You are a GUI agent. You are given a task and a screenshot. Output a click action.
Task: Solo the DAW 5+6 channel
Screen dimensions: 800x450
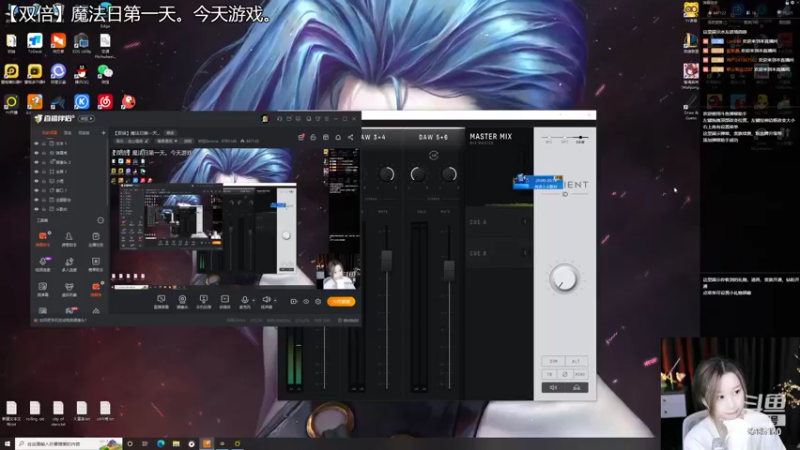422,211
